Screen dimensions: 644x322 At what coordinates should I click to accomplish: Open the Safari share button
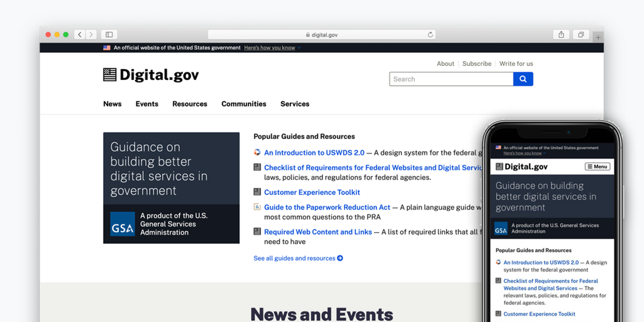coord(561,35)
